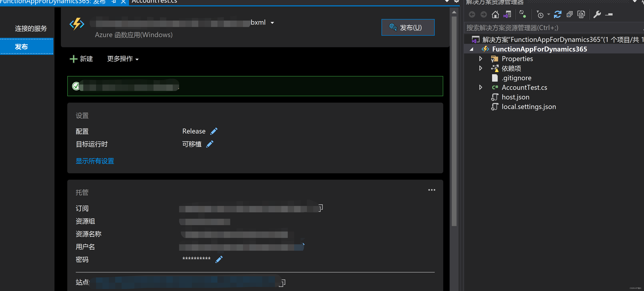The height and width of the screenshot is (291, 644).
Task: Click the blue Refresh icon in Solution Explorer
Action: click(558, 14)
